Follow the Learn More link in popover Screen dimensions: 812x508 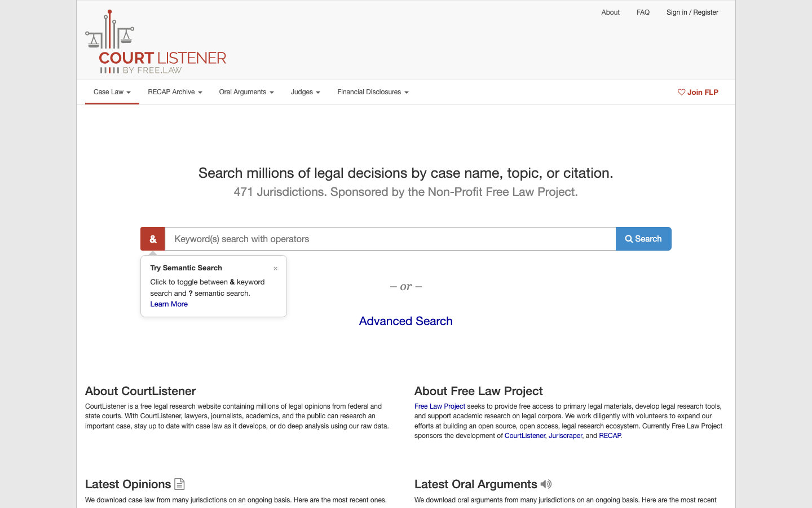[169, 304]
